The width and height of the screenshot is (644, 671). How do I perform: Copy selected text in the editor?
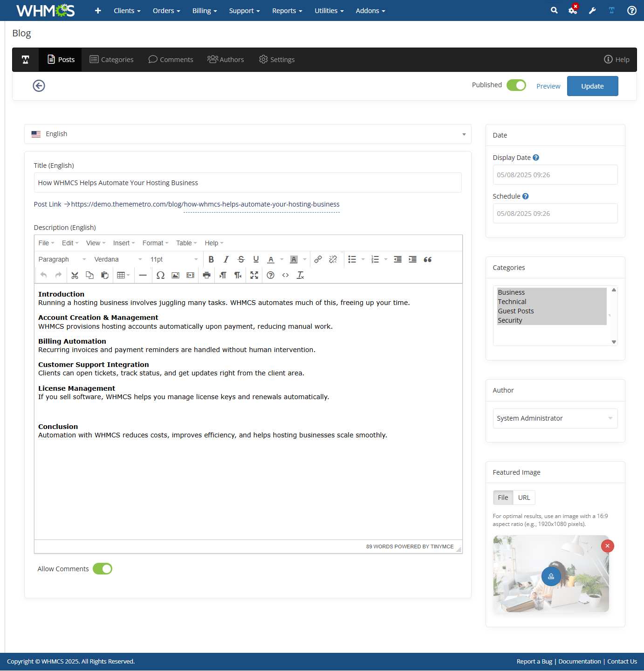[x=89, y=275]
